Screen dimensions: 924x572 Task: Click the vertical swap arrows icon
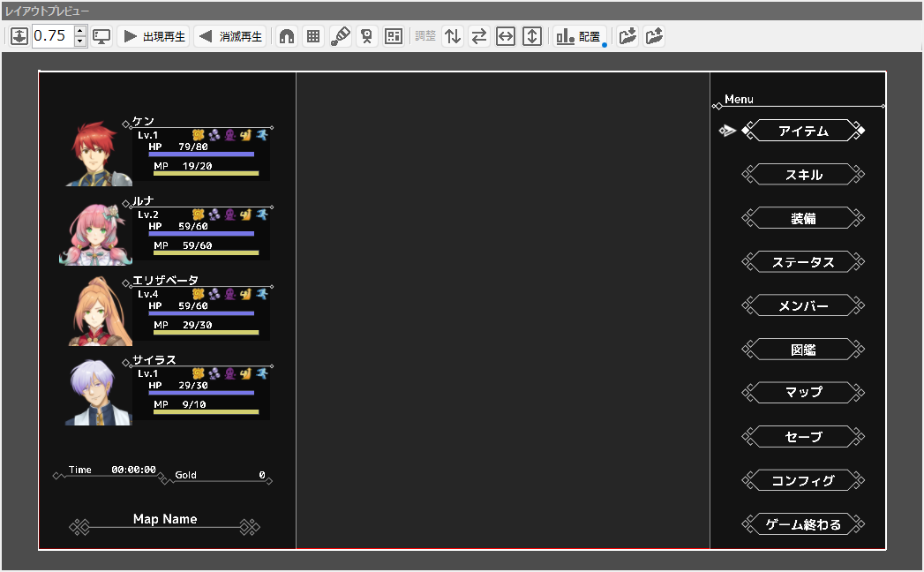(453, 36)
